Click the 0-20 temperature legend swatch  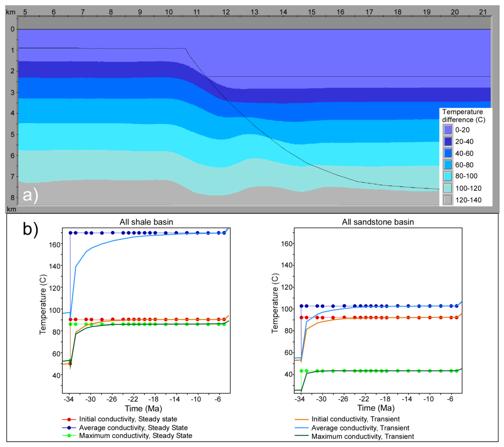(448, 129)
